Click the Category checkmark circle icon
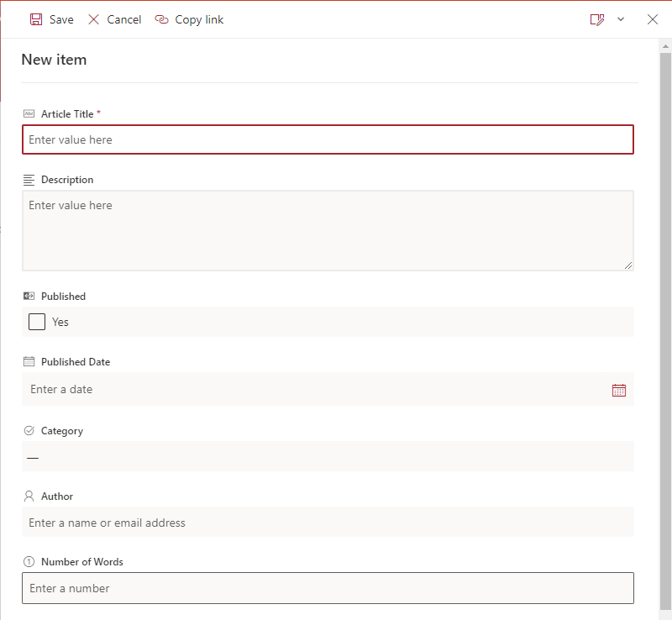 pyautogui.click(x=29, y=431)
